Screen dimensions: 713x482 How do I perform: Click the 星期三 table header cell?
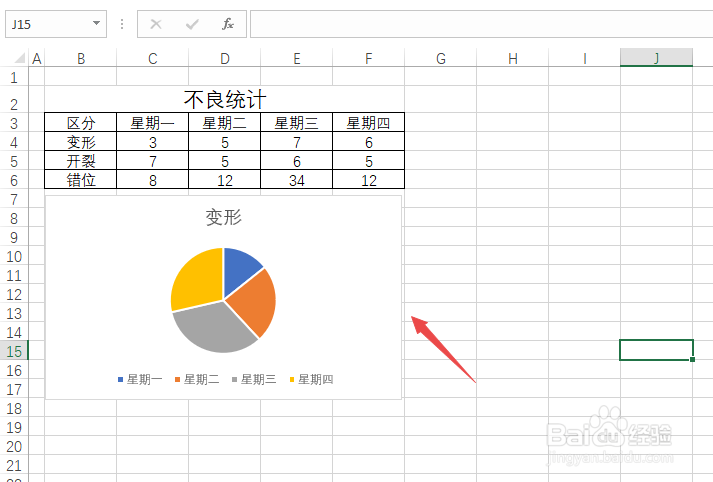point(296,123)
